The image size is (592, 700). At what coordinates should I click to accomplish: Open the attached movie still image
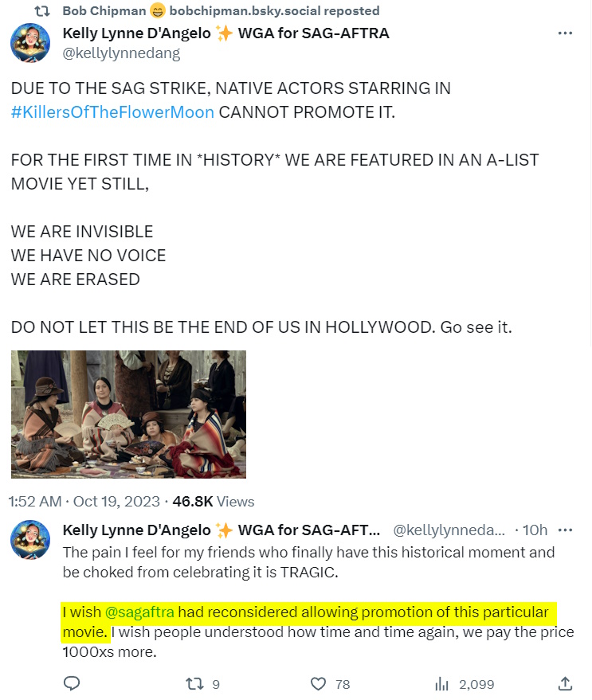(x=128, y=414)
